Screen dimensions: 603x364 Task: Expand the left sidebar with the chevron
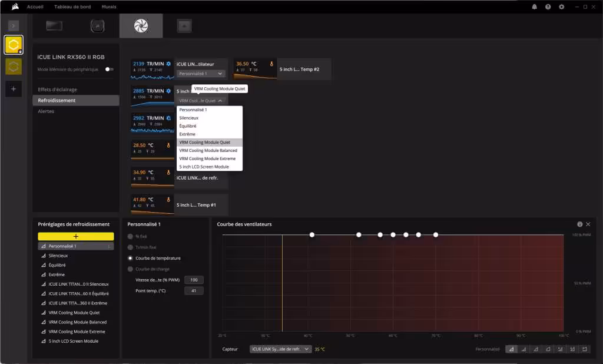(x=14, y=26)
